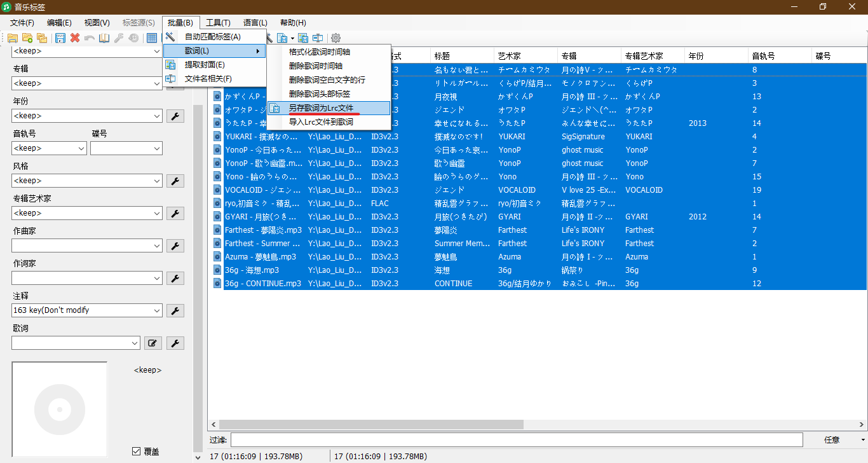This screenshot has height=463, width=868.
Task: Click the blue grid icon in toolbar
Action: (152, 38)
